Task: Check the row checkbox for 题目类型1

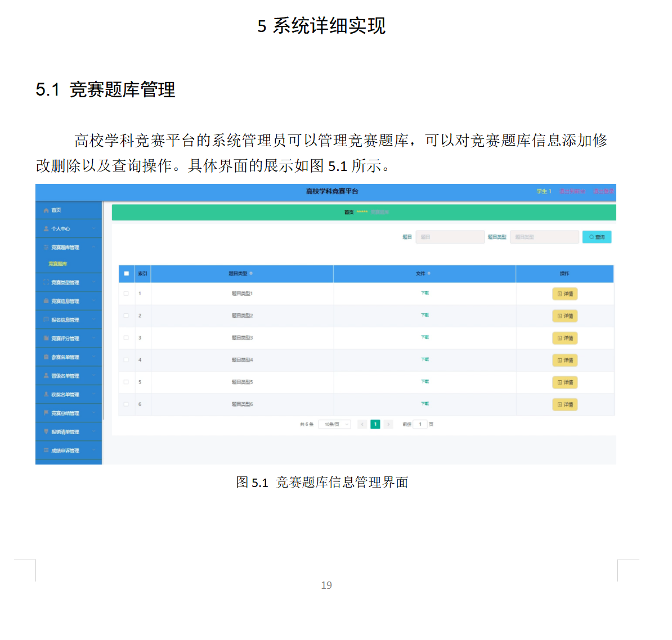Action: coord(126,294)
